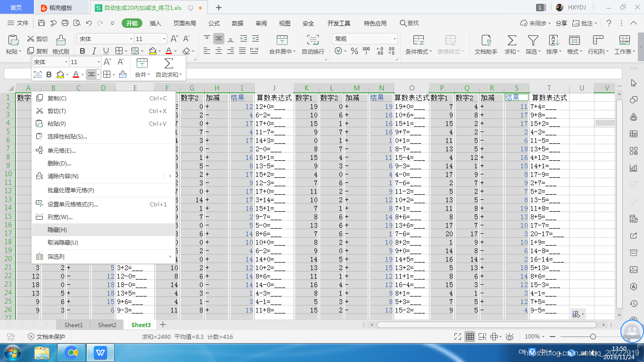Click the Conditional Formatting (条件格式) icon

419,40
